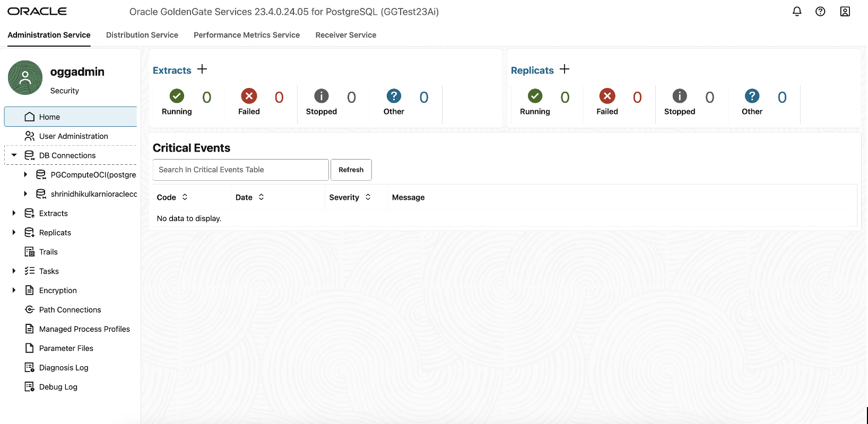Sort the table by Code column
This screenshot has height=424, width=868.
(185, 197)
